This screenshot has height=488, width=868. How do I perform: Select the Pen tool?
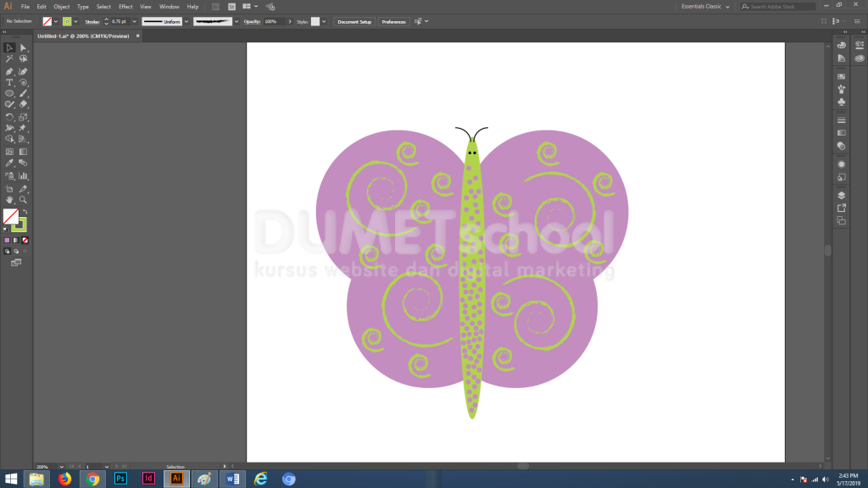pos(9,71)
